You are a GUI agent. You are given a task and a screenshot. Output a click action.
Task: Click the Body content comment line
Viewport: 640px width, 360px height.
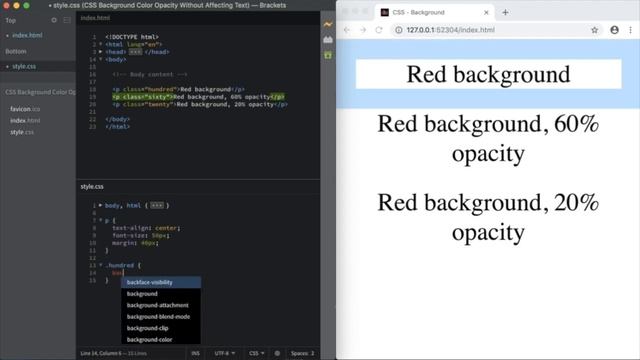150,74
